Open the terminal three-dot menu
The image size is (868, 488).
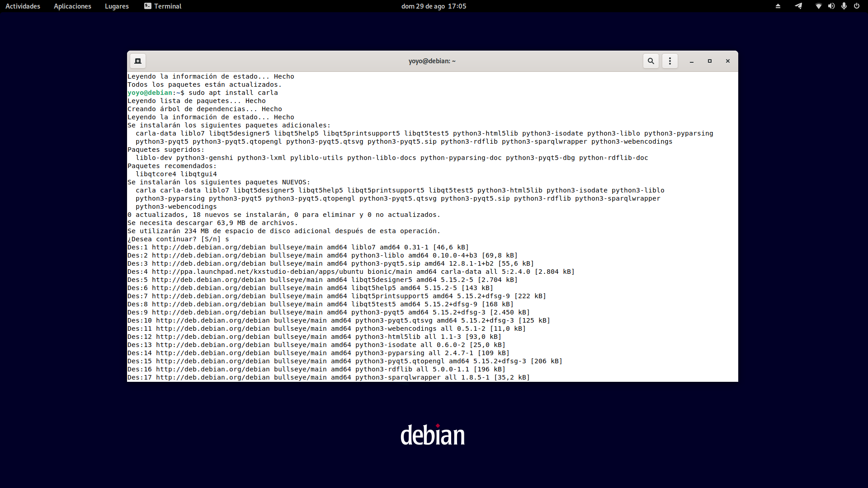[x=670, y=61]
